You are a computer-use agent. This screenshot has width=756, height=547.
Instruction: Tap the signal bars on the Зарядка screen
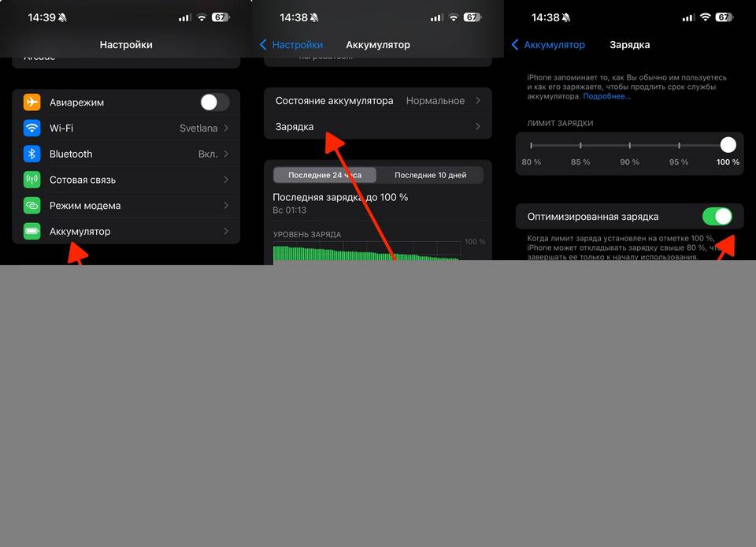(688, 18)
